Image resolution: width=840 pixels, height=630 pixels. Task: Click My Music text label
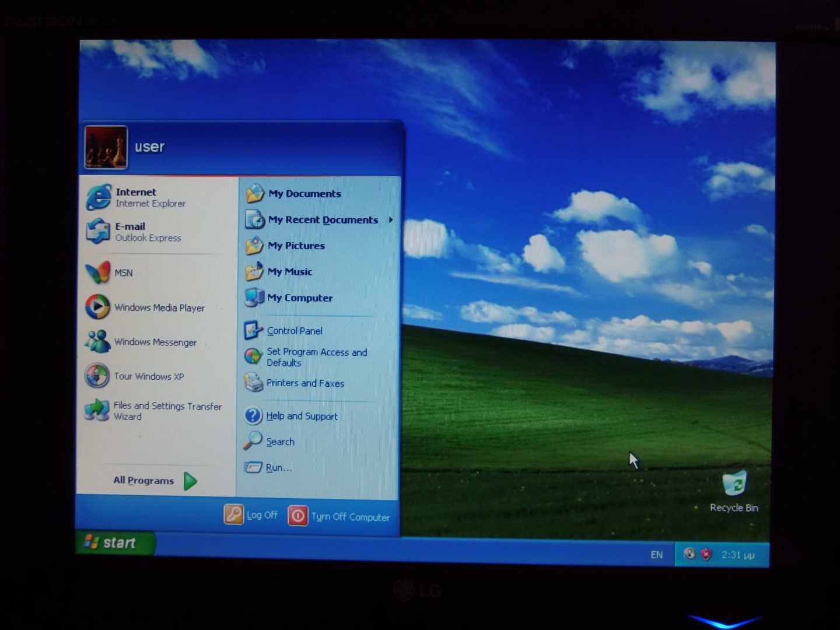[290, 271]
